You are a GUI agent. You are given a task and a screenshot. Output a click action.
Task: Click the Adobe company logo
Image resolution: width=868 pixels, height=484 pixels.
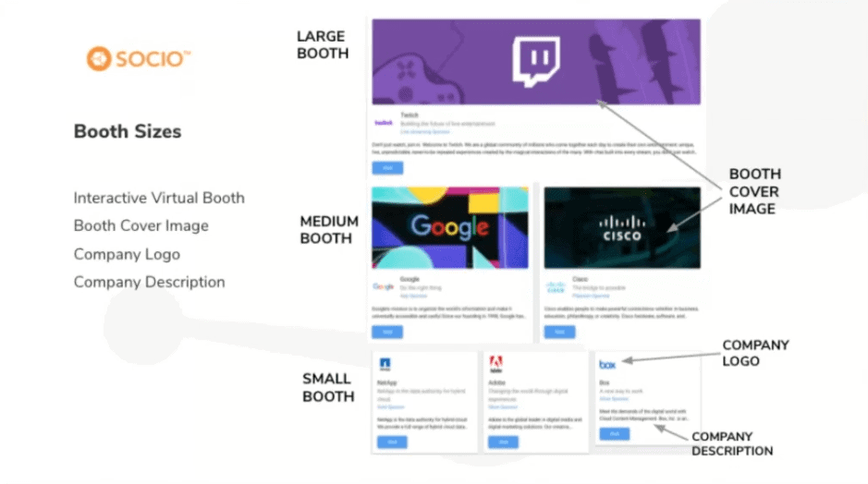coord(496,364)
